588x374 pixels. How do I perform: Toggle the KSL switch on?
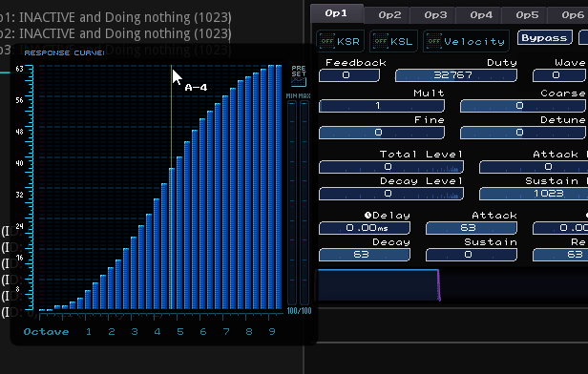393,41
